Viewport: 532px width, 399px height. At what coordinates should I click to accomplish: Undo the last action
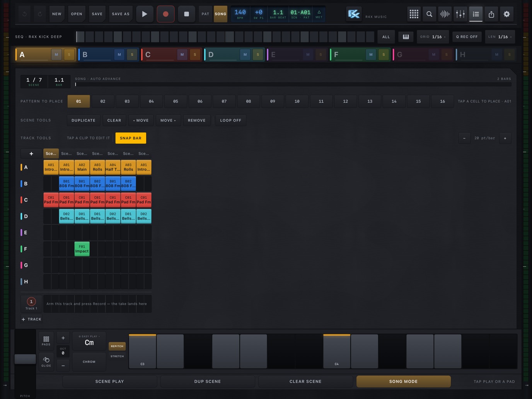pos(24,14)
